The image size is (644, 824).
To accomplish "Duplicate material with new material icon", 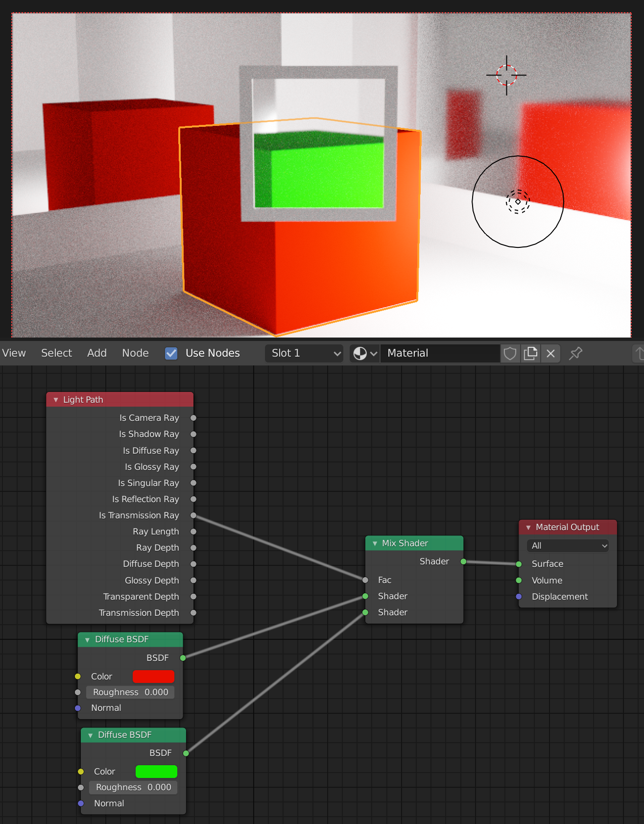I will coord(530,353).
